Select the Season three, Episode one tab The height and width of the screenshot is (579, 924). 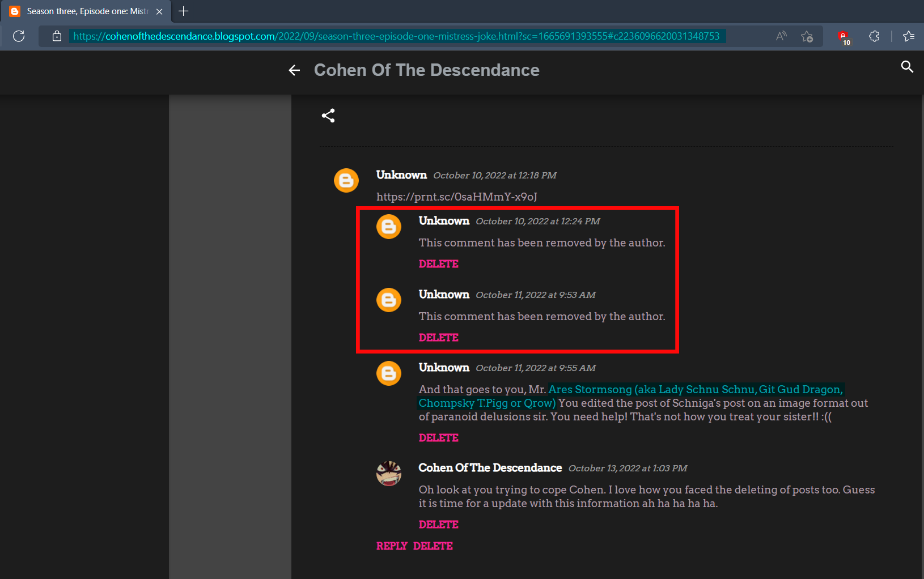[86, 11]
